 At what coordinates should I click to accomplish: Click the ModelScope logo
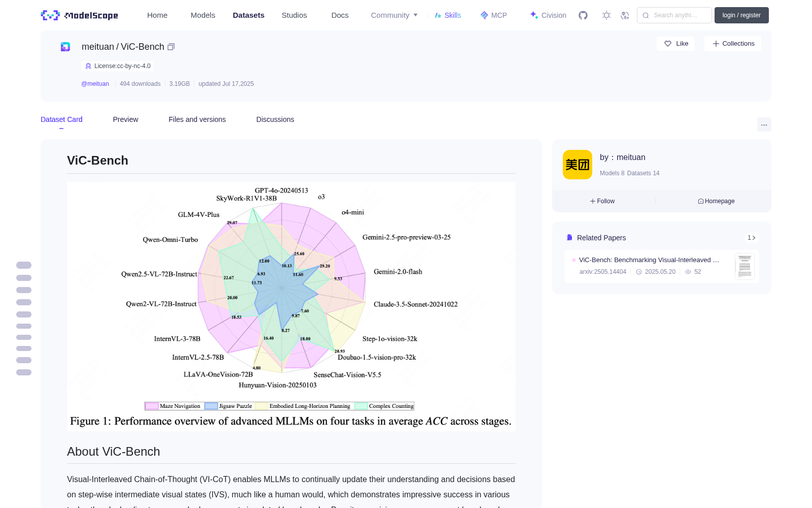pos(79,15)
